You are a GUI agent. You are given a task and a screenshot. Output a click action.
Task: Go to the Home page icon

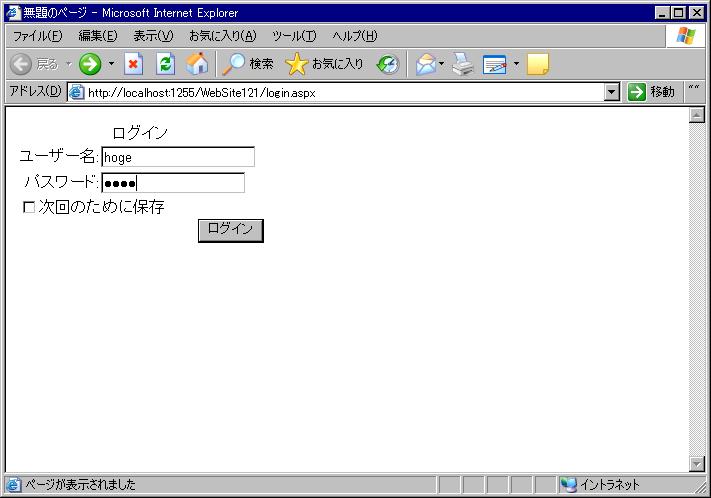pyautogui.click(x=197, y=64)
